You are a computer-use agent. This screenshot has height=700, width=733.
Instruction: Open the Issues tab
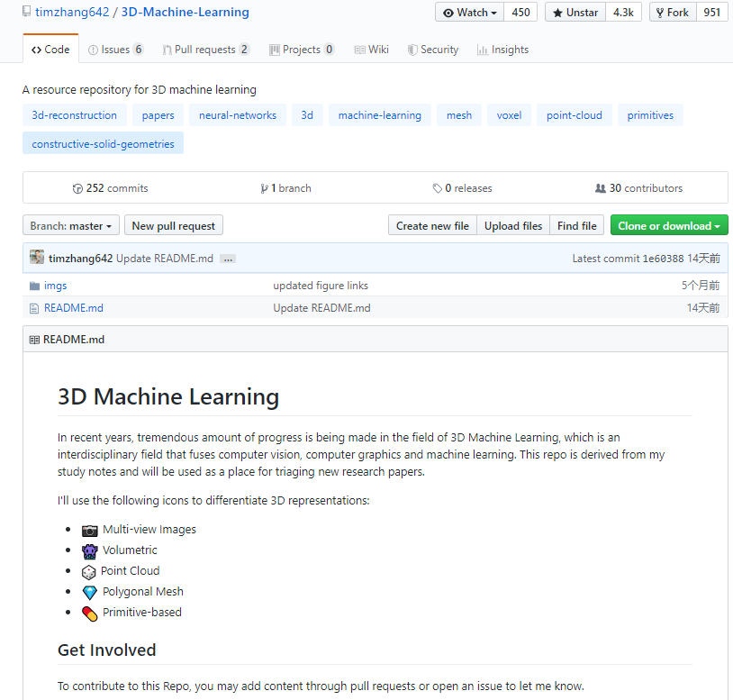(x=116, y=50)
